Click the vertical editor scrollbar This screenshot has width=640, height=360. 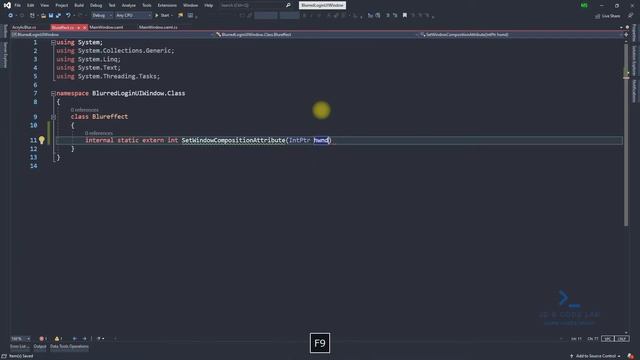point(626,135)
